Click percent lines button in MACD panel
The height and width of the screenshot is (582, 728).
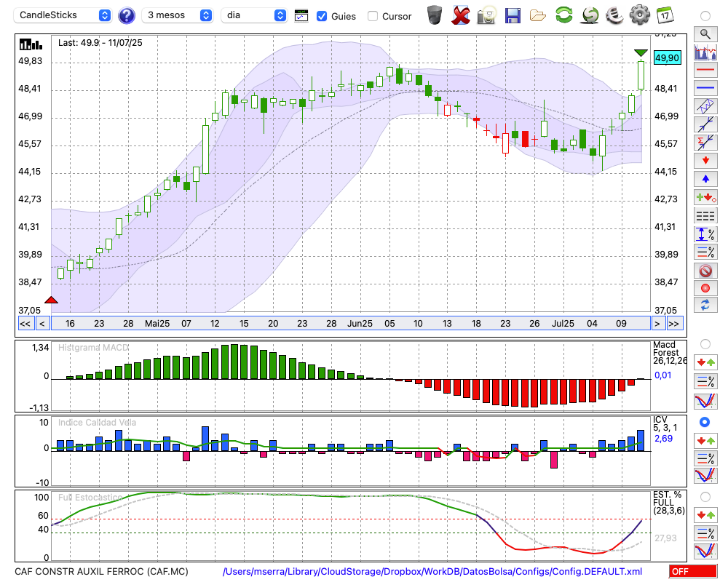705,381
